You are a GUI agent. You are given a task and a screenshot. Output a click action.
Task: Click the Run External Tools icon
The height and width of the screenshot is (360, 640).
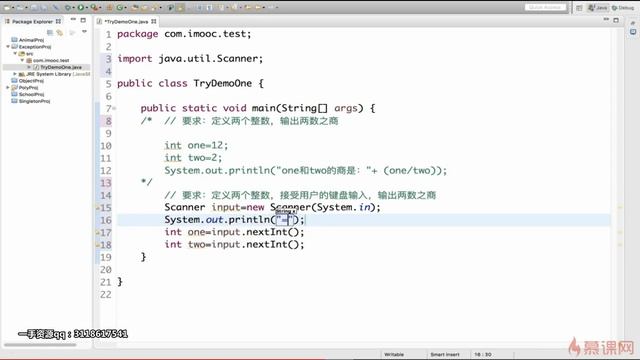tap(94, 7)
